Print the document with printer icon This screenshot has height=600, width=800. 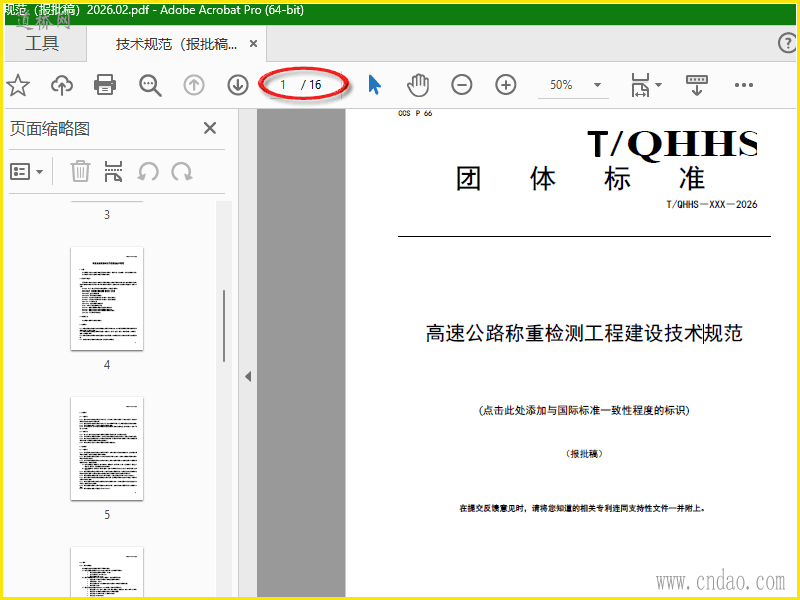pyautogui.click(x=105, y=85)
